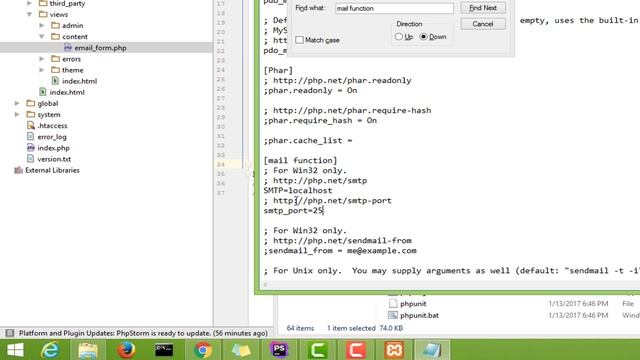Click the global folder icon
Screen dimensions: 640x360
(x=31, y=103)
